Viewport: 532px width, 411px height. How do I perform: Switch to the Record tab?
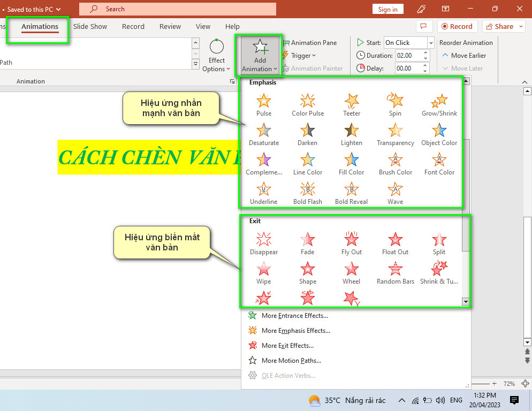pos(133,26)
